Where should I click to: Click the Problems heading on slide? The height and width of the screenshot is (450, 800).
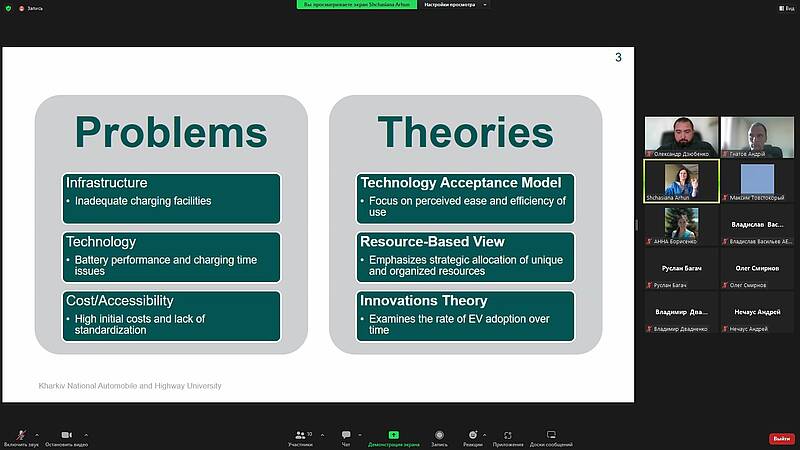(x=171, y=133)
